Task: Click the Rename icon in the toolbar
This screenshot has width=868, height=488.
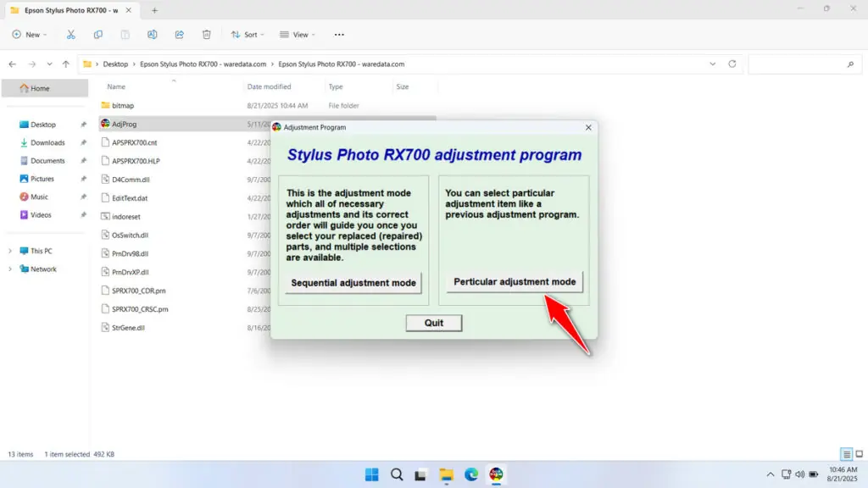Action: (153, 35)
